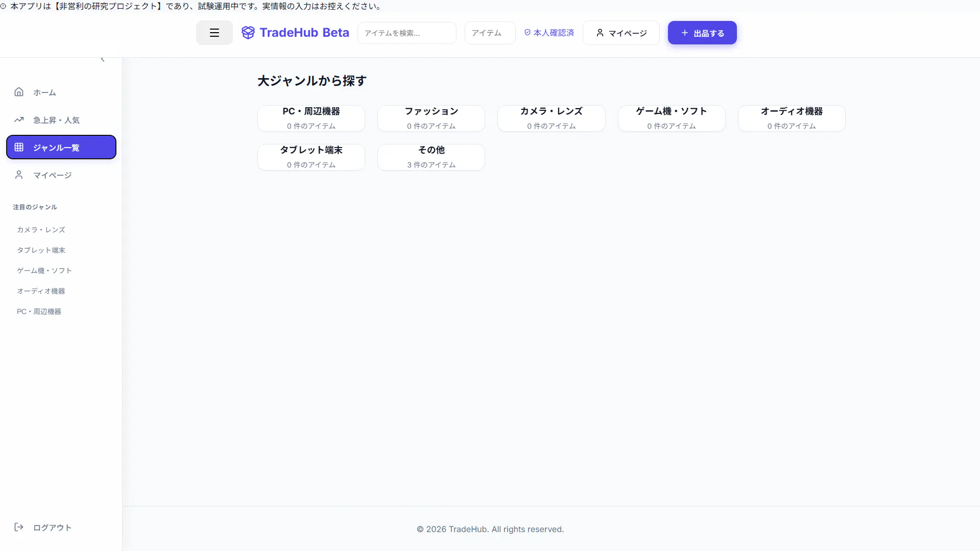Select the その他 genre card
The image size is (980, 551).
click(431, 157)
